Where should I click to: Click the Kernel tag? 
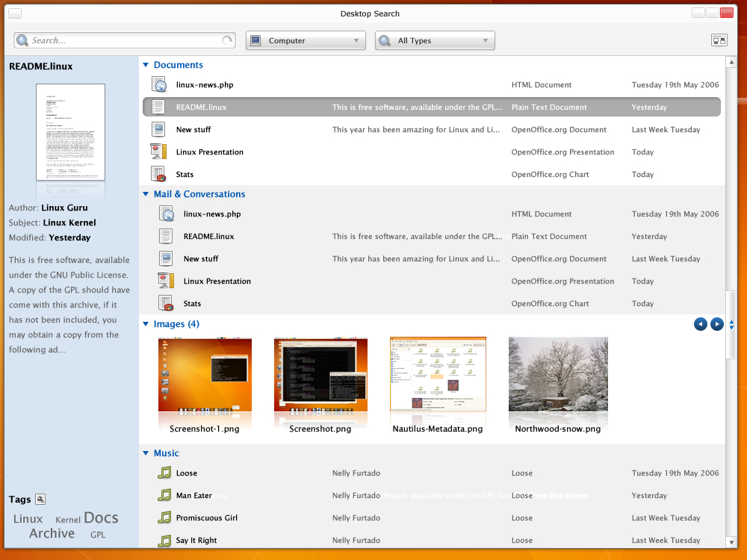pyautogui.click(x=68, y=520)
